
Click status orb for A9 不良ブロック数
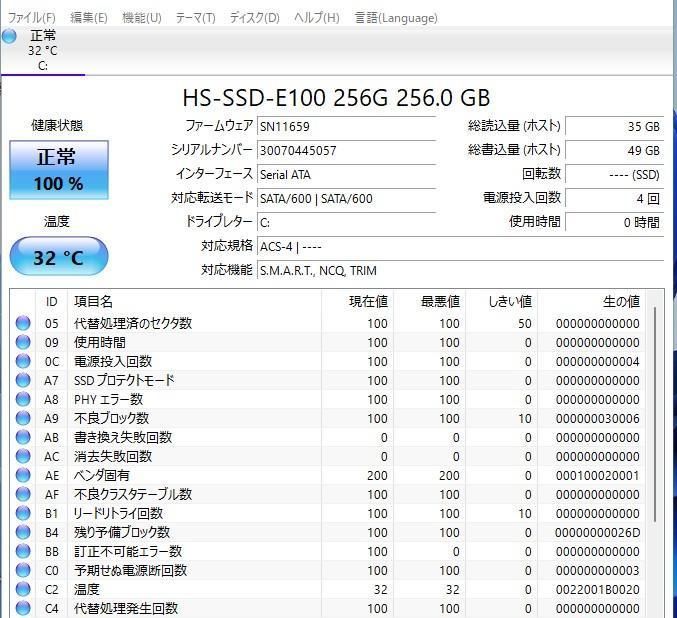click(23, 418)
